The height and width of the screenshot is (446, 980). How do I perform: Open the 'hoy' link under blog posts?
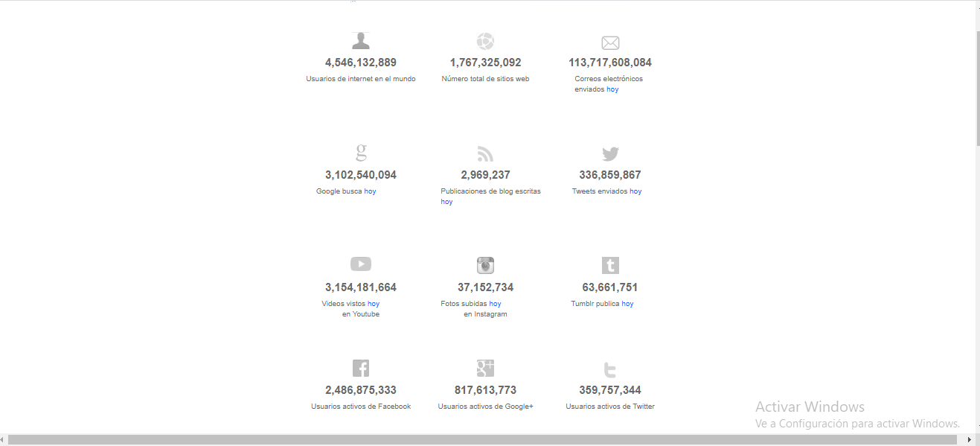click(446, 202)
